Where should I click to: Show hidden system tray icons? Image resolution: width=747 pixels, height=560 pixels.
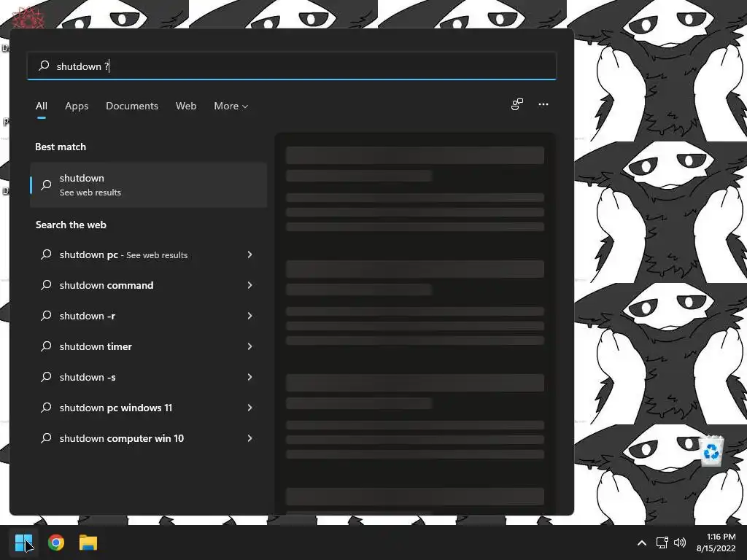point(642,542)
